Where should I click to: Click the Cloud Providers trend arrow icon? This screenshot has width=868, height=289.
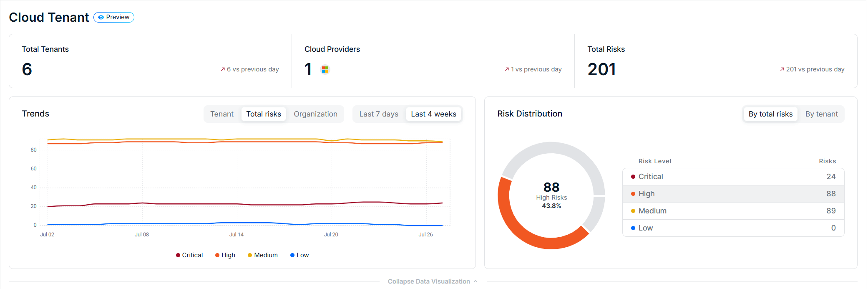click(507, 69)
